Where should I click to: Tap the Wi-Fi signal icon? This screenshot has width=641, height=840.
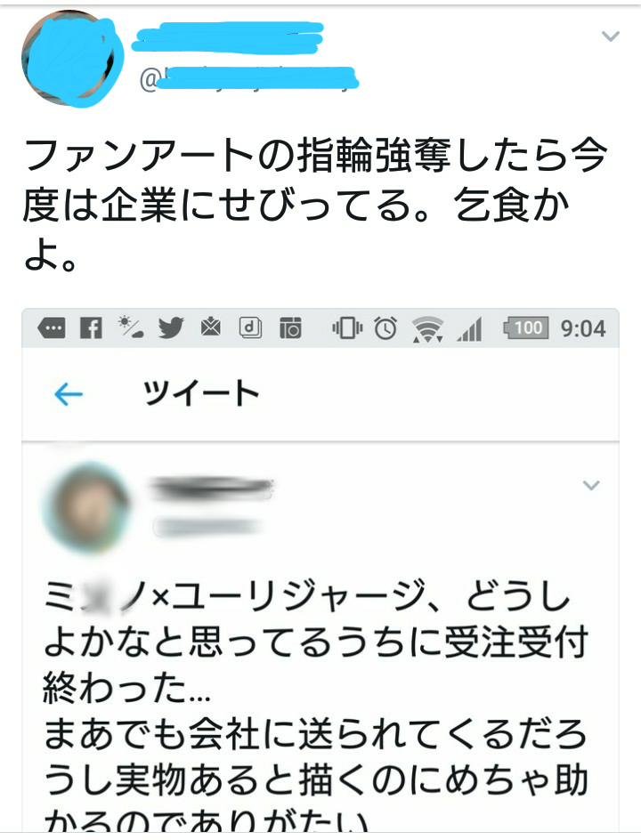[x=427, y=329]
